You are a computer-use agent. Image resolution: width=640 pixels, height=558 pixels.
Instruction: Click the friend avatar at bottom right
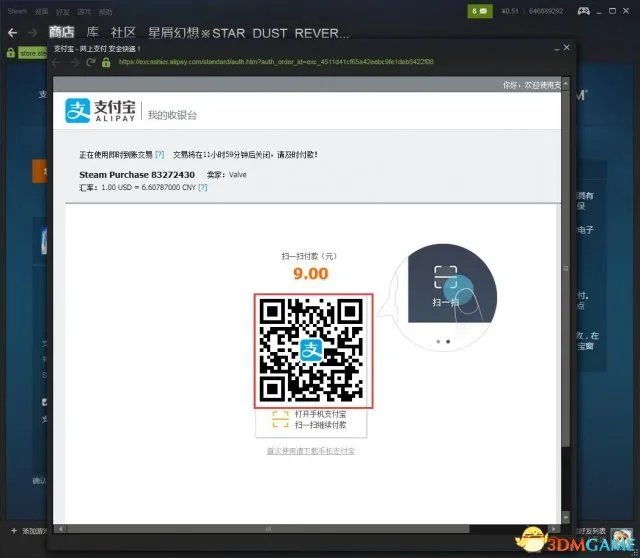pyautogui.click(x=621, y=536)
